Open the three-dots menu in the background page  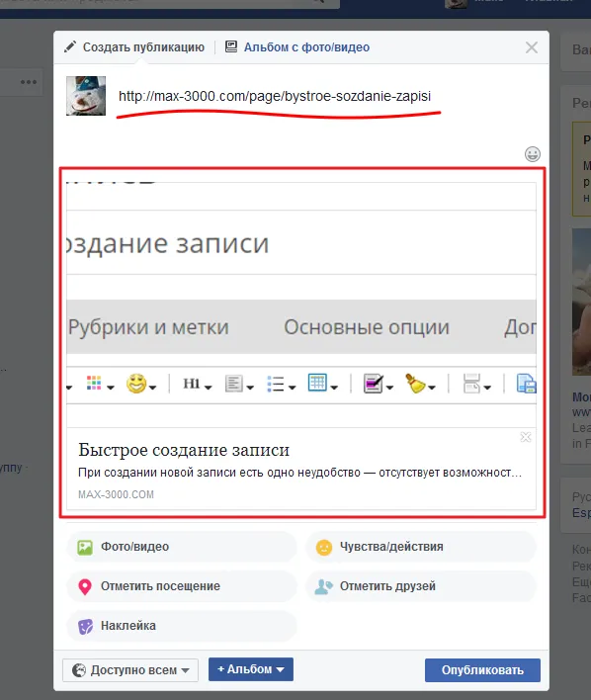(29, 82)
